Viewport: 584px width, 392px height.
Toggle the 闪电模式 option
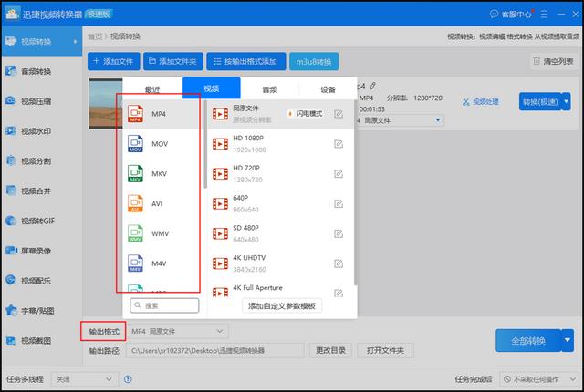[x=305, y=113]
